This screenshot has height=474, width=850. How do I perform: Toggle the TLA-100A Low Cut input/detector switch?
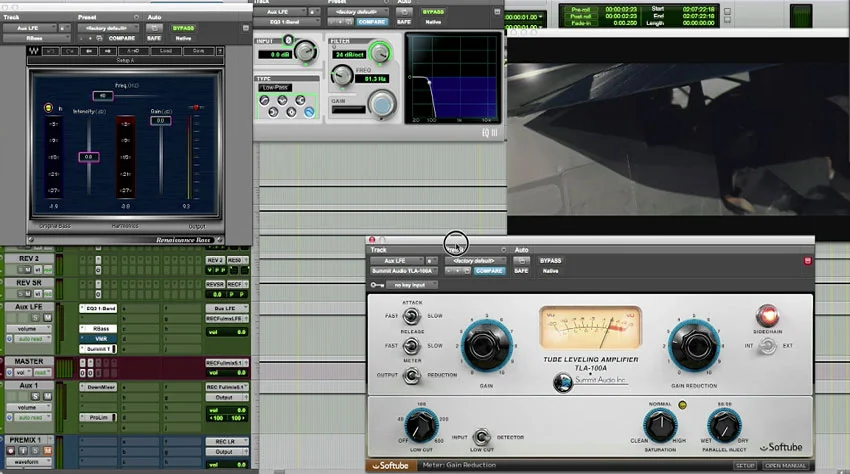click(x=481, y=437)
